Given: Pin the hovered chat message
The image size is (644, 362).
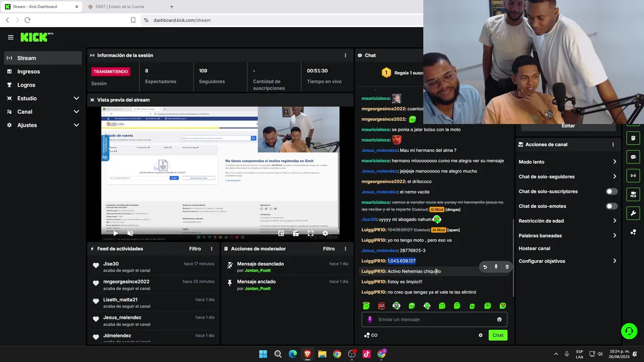Looking at the screenshot, I should pos(496,267).
